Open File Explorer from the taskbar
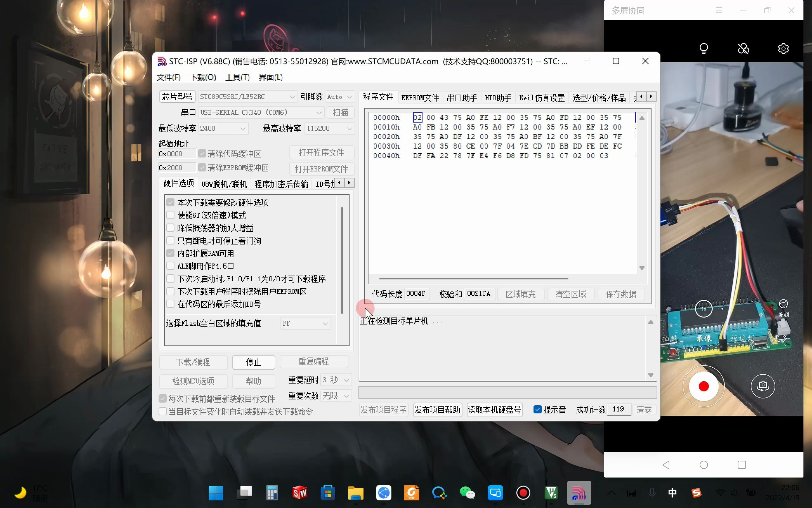 click(356, 493)
